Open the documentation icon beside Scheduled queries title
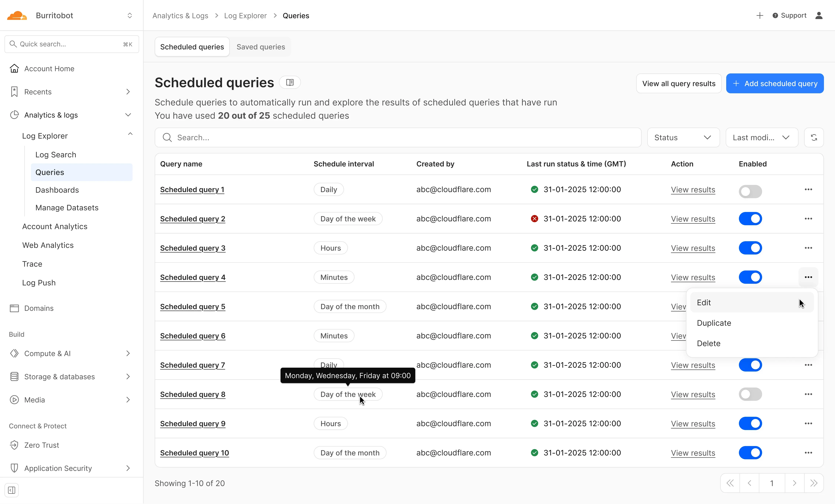Viewport: 835px width, 504px height. tap(290, 82)
